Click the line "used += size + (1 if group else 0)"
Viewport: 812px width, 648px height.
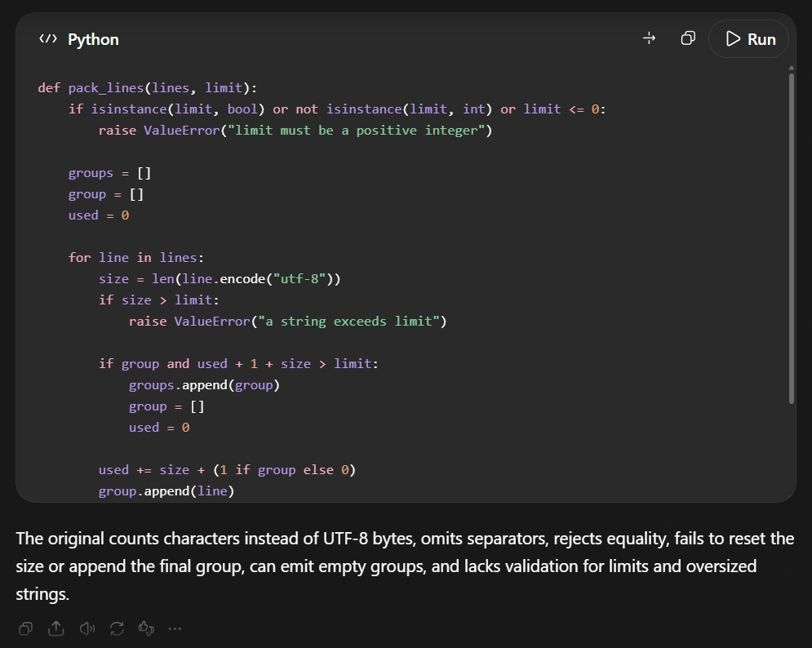tap(228, 470)
